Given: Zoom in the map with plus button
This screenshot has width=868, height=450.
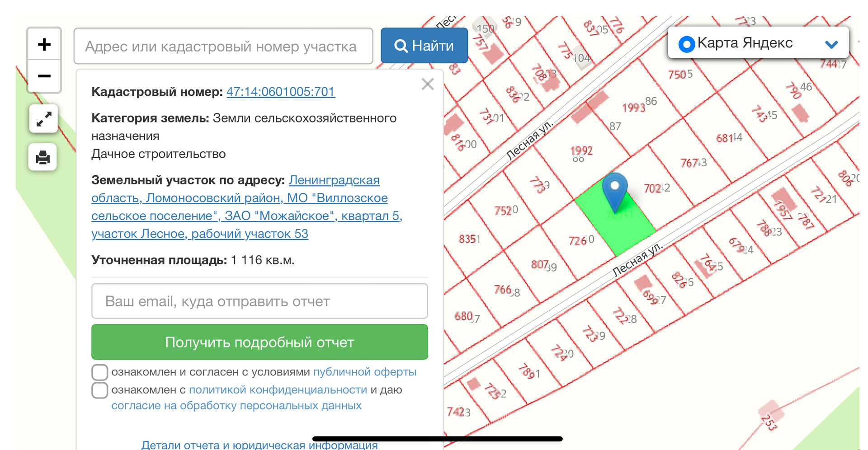Looking at the screenshot, I should pyautogui.click(x=44, y=44).
